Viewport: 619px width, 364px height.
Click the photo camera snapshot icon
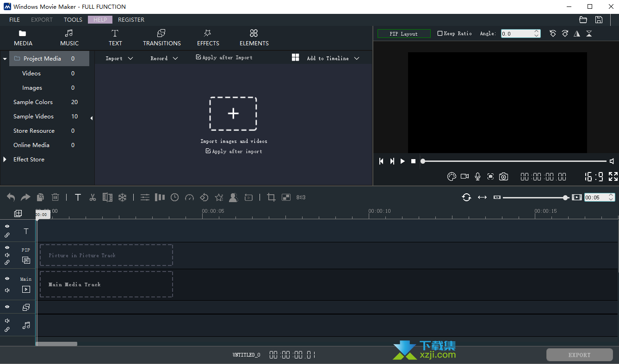click(504, 176)
